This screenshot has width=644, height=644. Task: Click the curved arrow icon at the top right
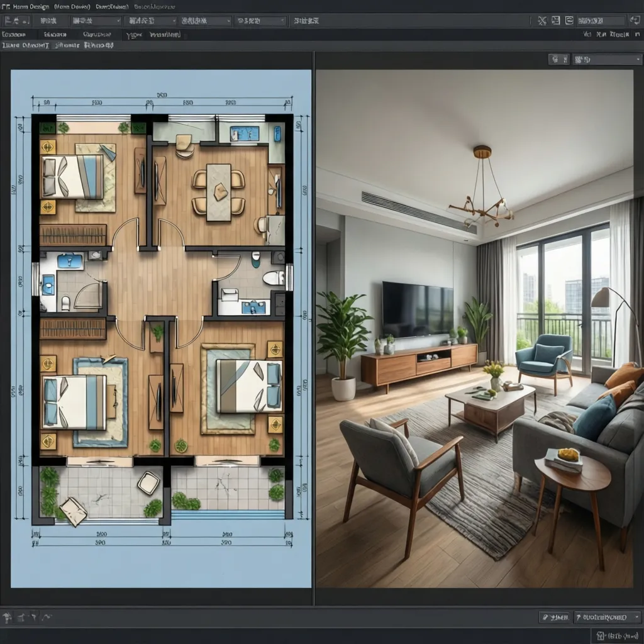[x=634, y=20]
